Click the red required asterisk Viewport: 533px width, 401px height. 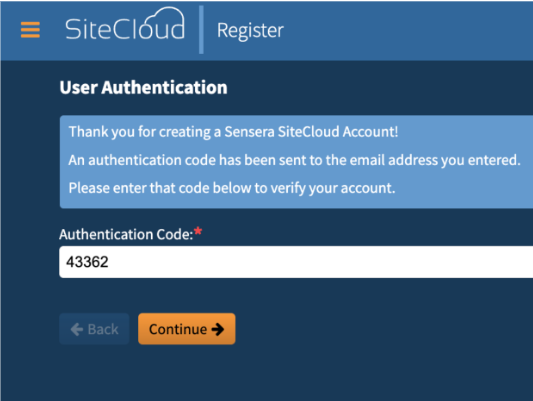198,231
